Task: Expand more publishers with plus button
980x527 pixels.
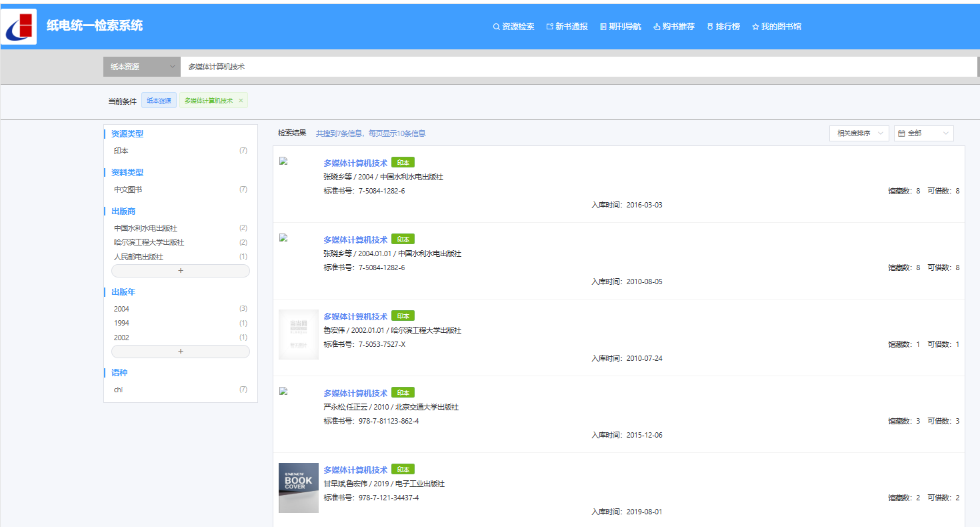Action: 181,271
